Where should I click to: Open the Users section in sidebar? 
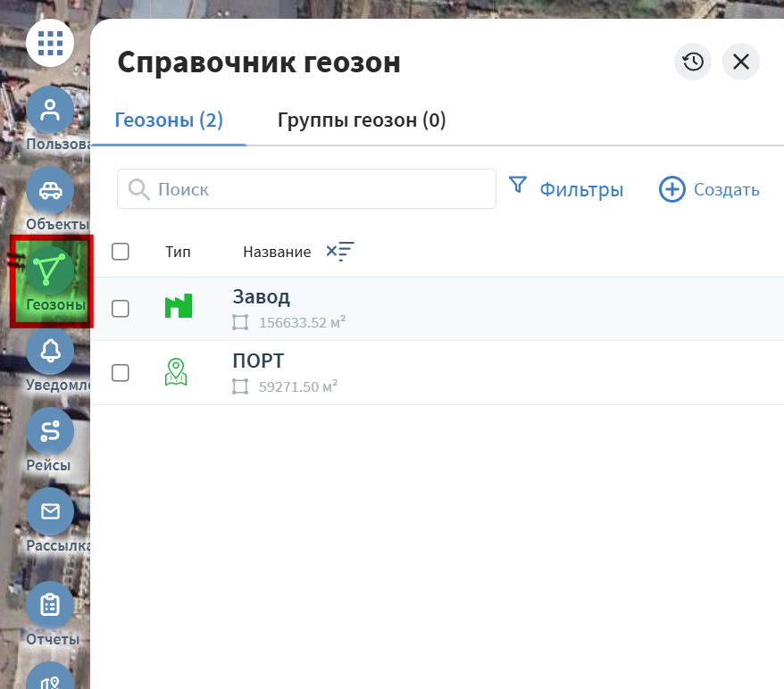(50, 110)
